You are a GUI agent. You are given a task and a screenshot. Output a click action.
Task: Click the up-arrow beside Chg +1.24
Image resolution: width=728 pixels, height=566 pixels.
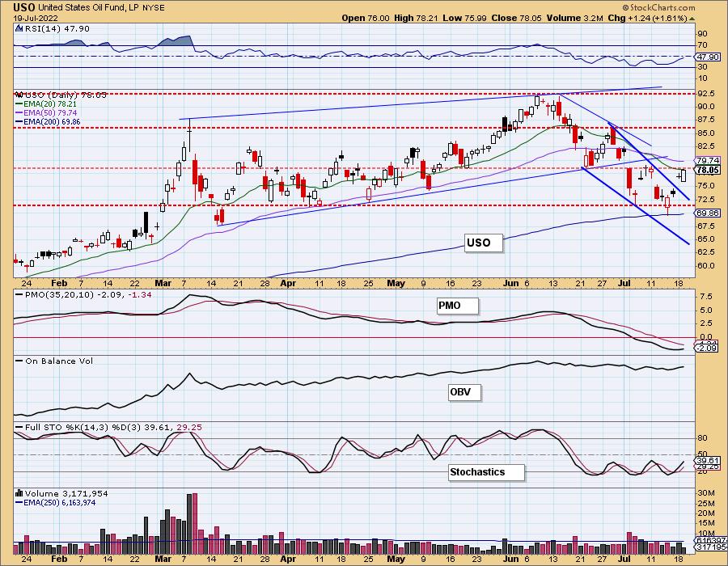tap(692, 19)
